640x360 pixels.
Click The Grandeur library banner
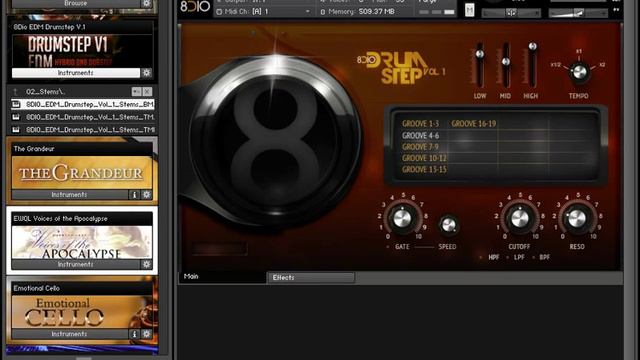tap(82, 173)
